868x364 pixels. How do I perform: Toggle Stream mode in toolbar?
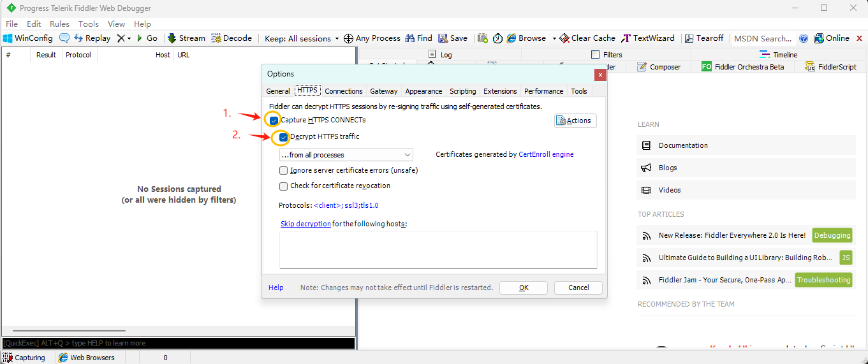tap(186, 38)
